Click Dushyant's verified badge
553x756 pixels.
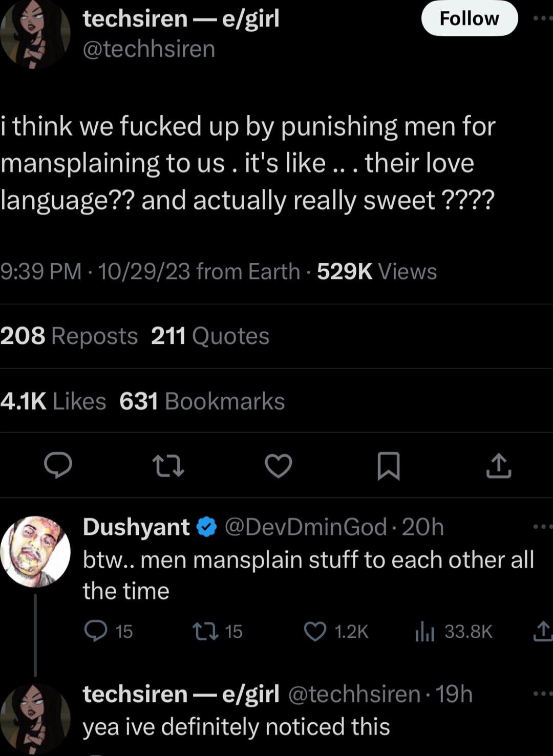(205, 528)
